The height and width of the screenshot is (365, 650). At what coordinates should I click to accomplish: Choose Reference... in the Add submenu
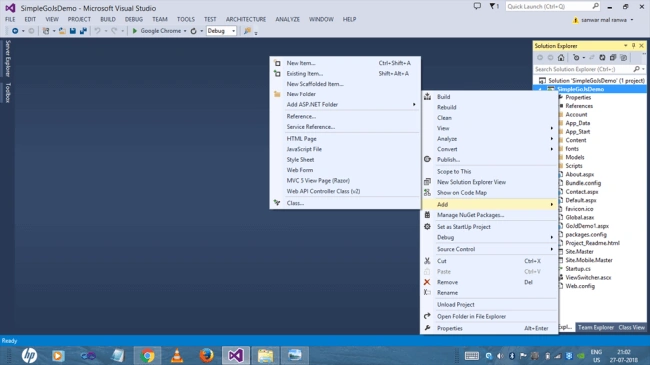[x=345, y=117]
